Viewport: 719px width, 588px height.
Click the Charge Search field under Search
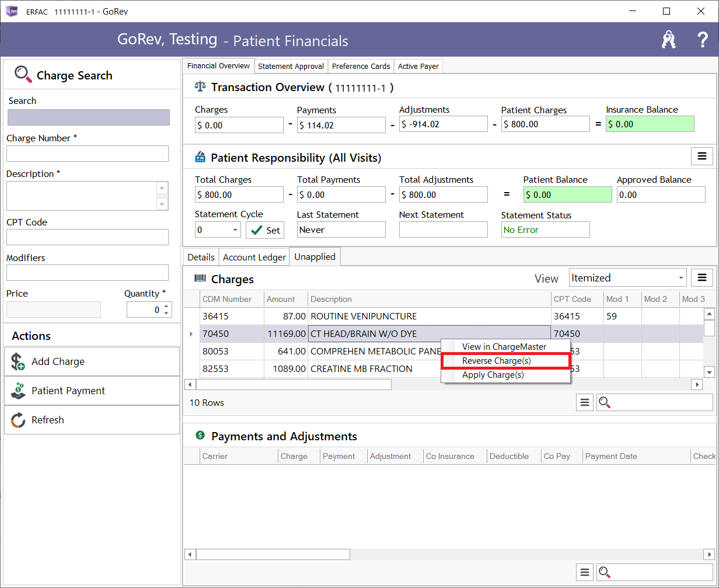(x=89, y=117)
